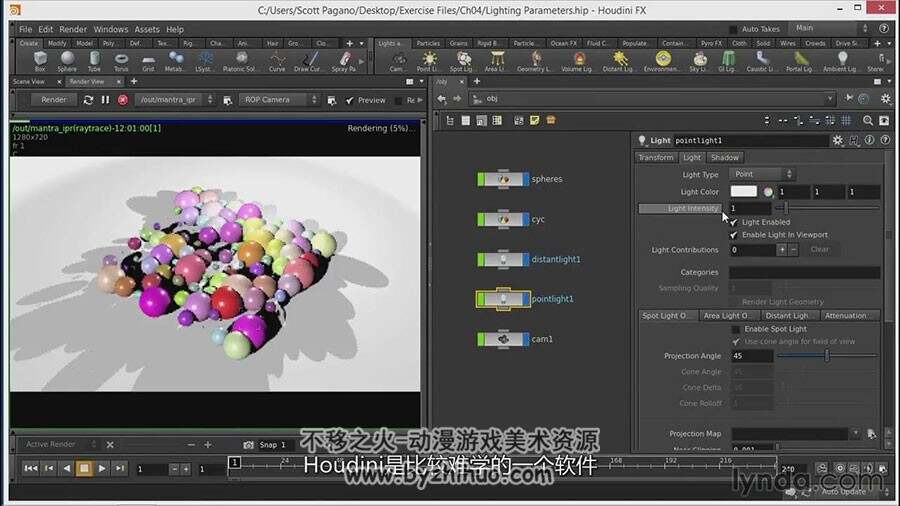Toggle the Light Enabled checkbox
Image resolution: width=900 pixels, height=506 pixels.
click(734, 222)
